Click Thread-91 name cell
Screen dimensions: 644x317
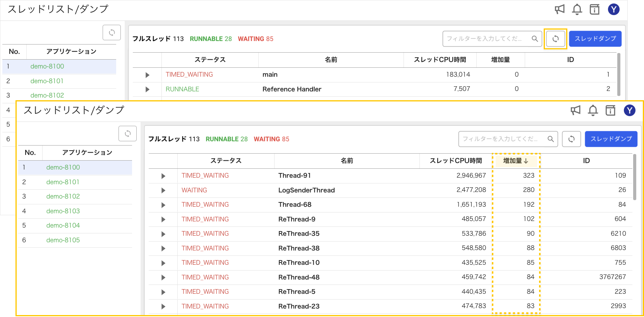pyautogui.click(x=295, y=175)
